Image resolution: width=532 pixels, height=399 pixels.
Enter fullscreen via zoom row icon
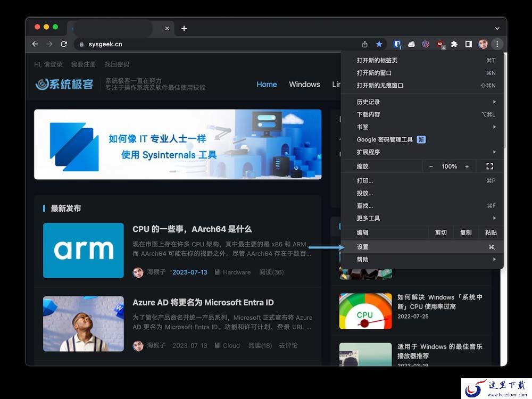489,166
